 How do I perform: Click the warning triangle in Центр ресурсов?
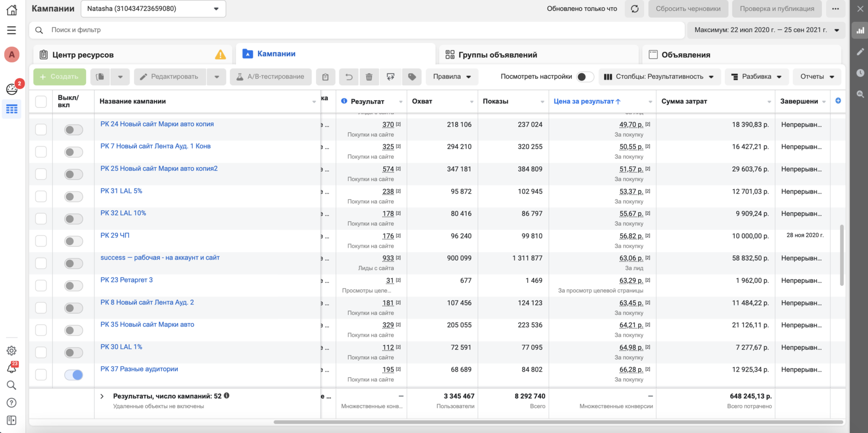click(220, 55)
